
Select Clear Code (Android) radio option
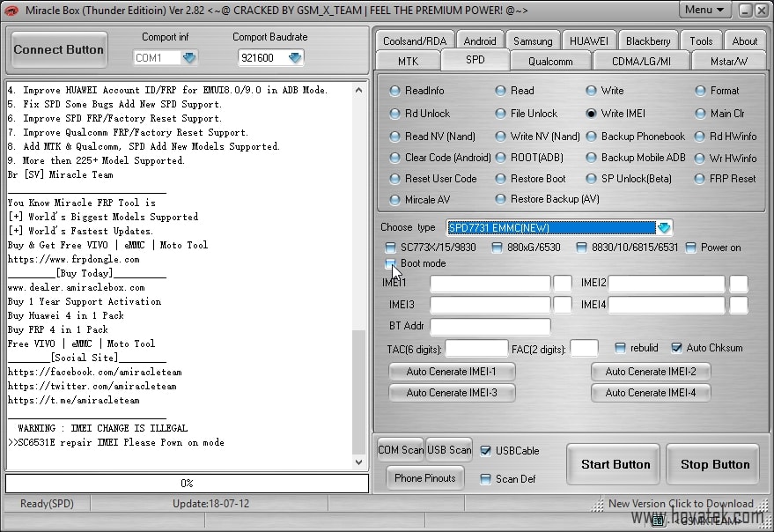[394, 158]
